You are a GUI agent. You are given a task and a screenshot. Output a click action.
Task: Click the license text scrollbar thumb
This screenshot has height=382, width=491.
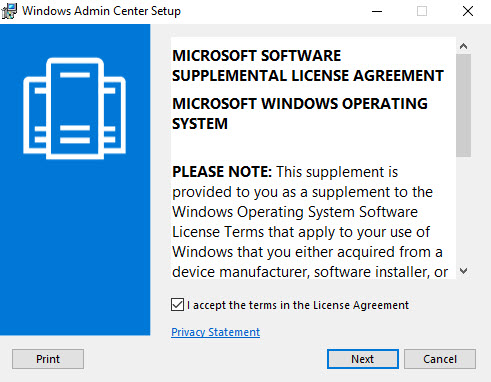click(463, 105)
